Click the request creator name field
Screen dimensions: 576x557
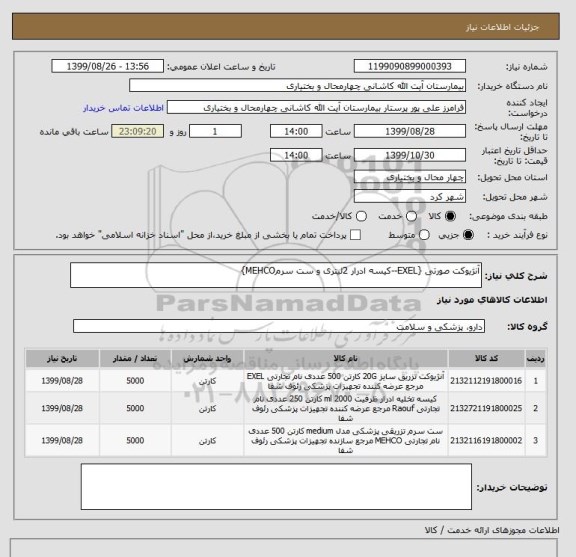316,108
